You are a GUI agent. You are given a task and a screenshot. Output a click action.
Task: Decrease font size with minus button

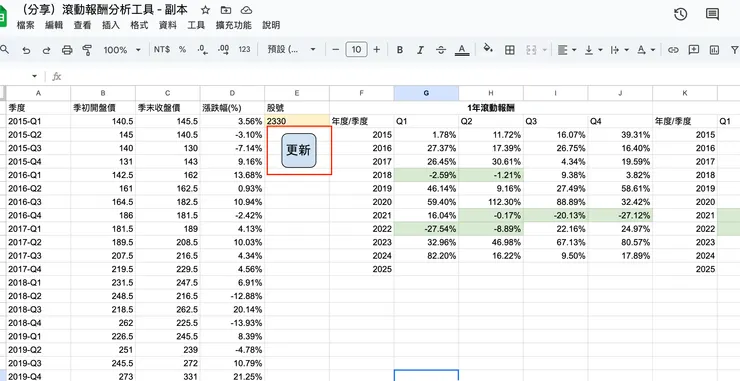336,50
